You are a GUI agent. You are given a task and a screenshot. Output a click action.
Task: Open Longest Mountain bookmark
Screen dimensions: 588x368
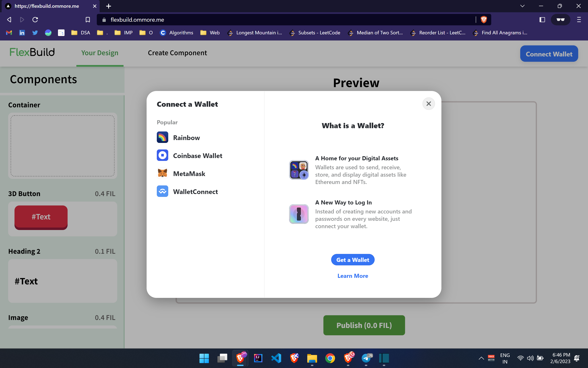(x=255, y=33)
